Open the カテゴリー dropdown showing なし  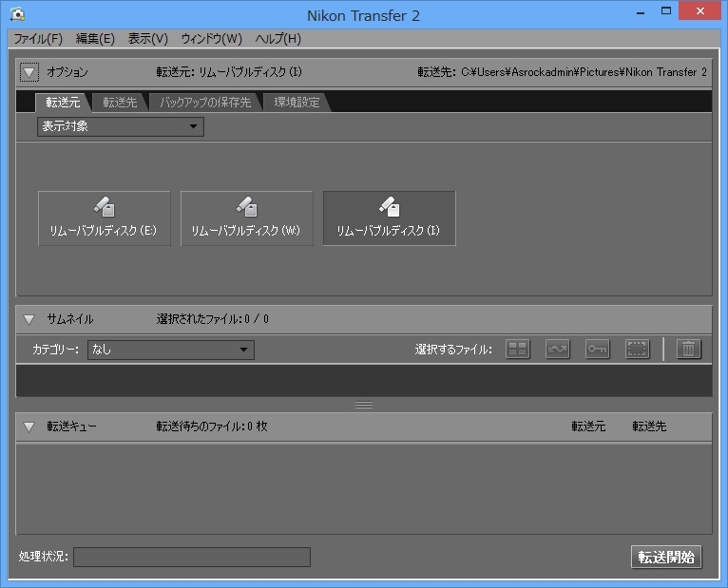(x=171, y=350)
